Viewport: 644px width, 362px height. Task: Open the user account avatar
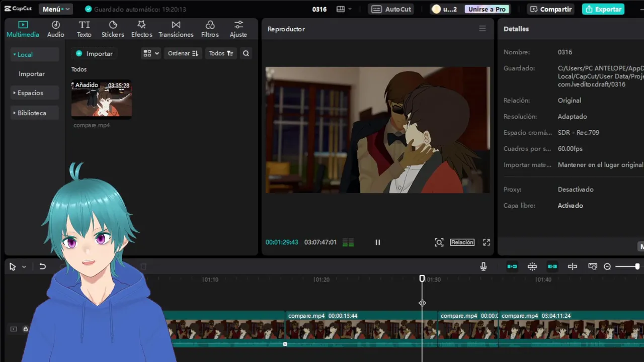[x=436, y=9]
